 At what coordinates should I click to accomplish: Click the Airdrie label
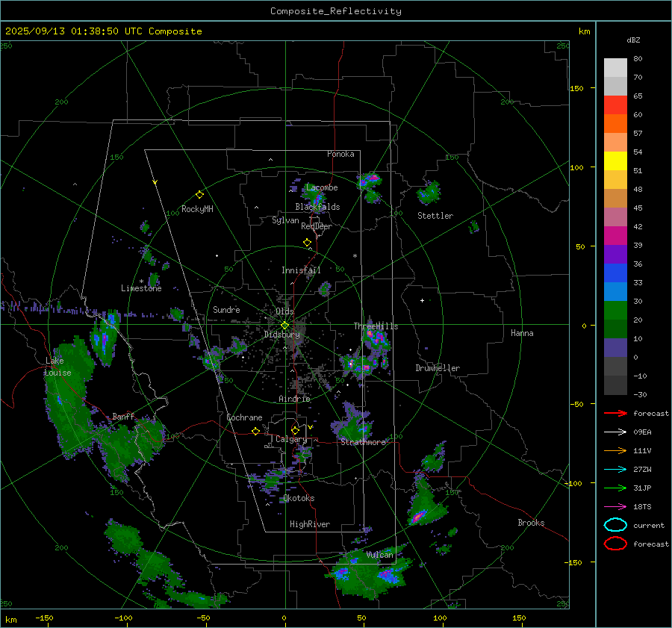294,399
